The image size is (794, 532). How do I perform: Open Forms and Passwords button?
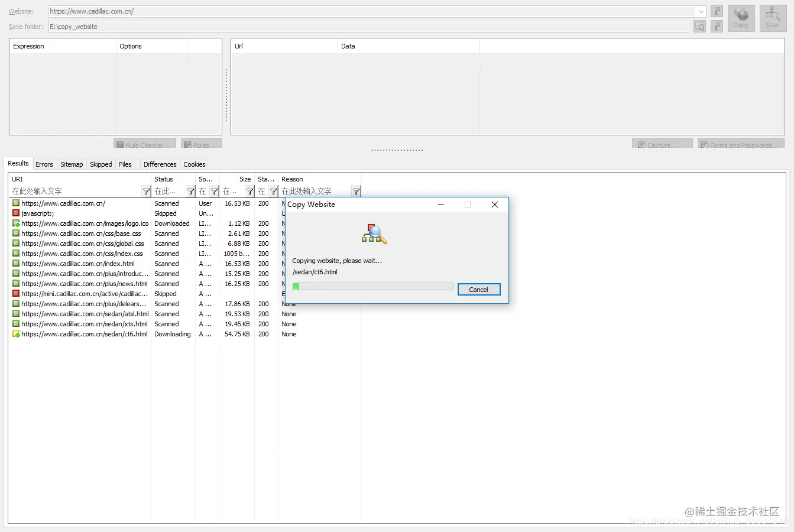pos(741,144)
